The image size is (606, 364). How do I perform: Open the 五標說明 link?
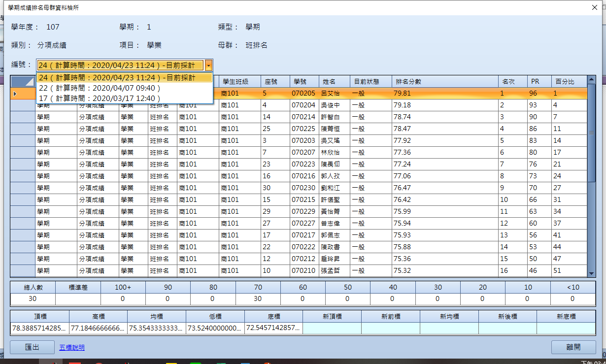tap(72, 347)
